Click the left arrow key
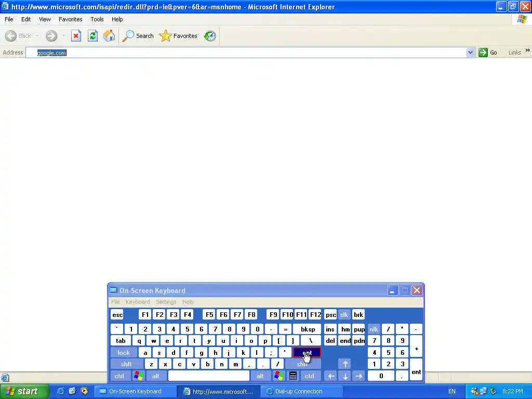 click(331, 376)
